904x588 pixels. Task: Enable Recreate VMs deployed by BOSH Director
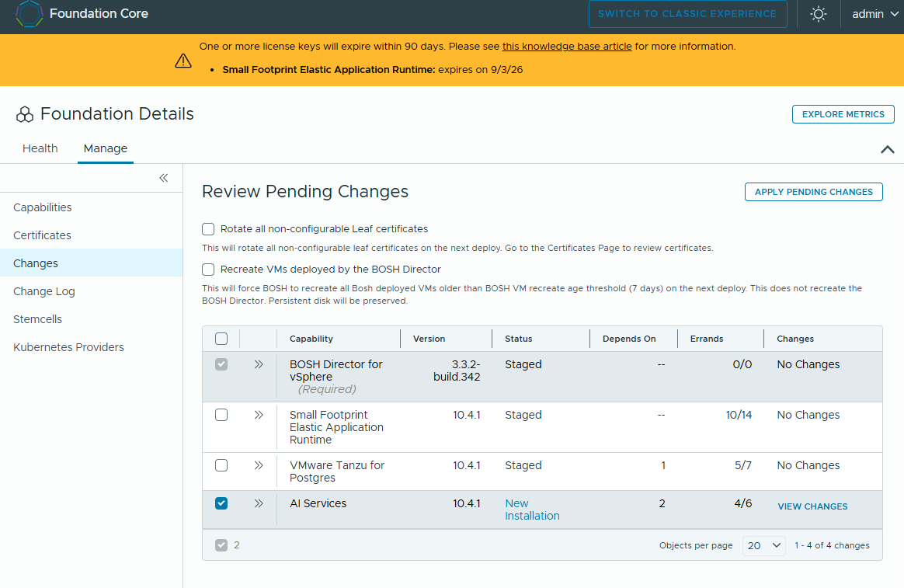(208, 270)
